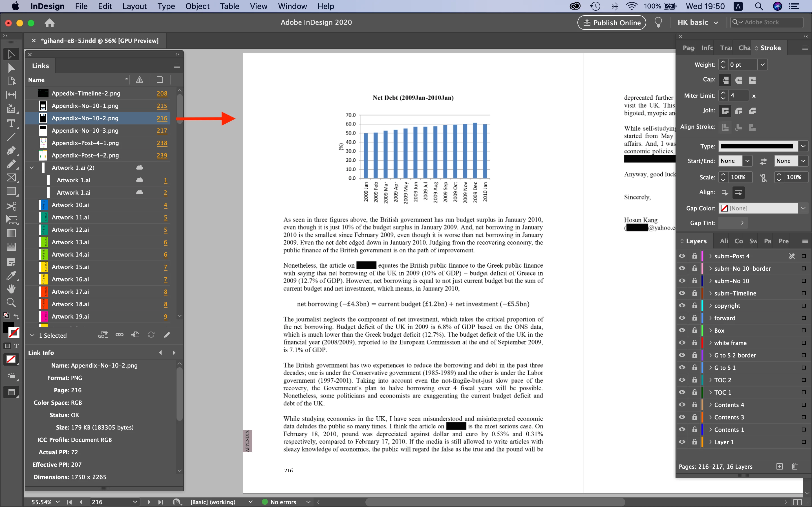Open HK basic workspace dropdown
Image resolution: width=812 pixels, height=507 pixels.
[698, 23]
